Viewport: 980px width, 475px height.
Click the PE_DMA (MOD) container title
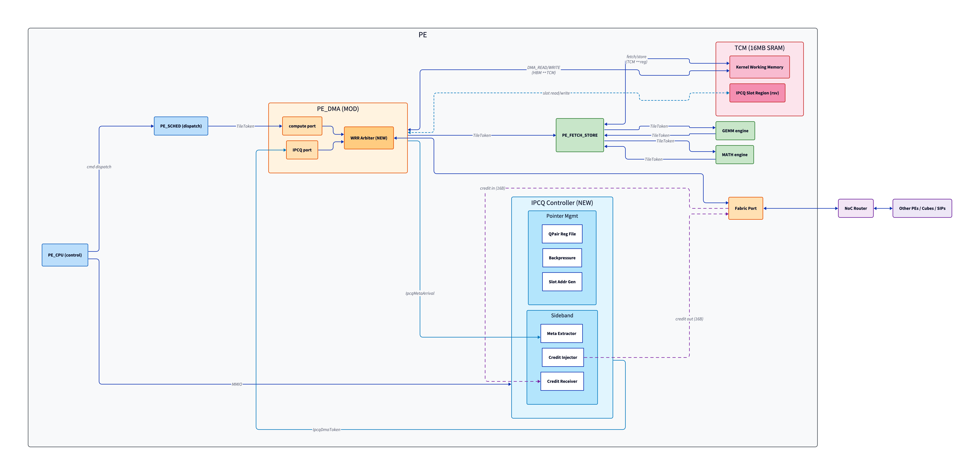click(x=338, y=109)
